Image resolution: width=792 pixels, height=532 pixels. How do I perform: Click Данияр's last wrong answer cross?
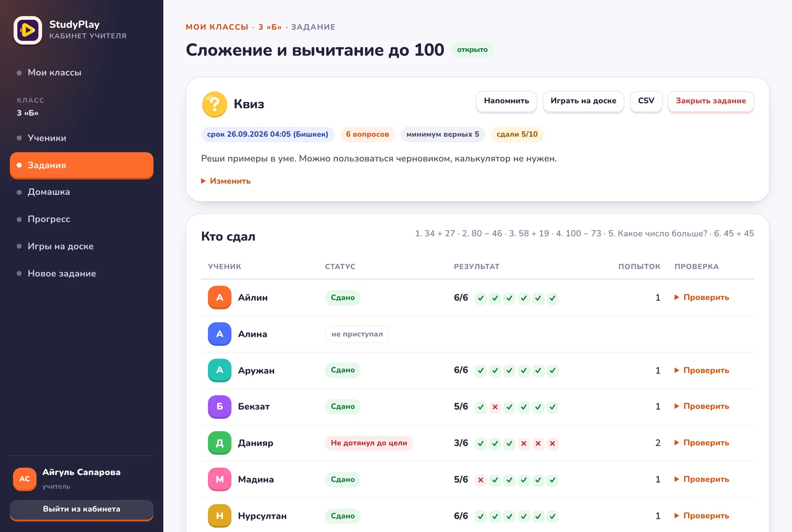(x=552, y=443)
